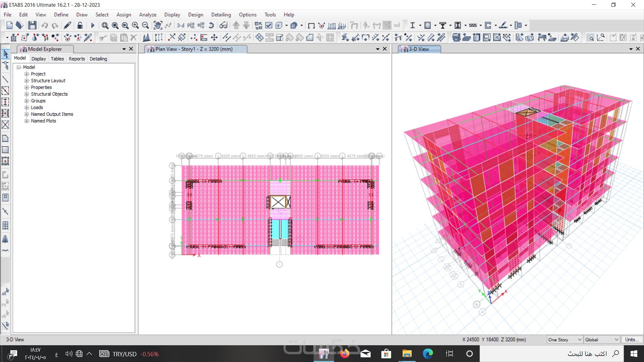Toggle the glasses perspective view icon
Viewport: 644px width, 362px height.
[x=223, y=25]
